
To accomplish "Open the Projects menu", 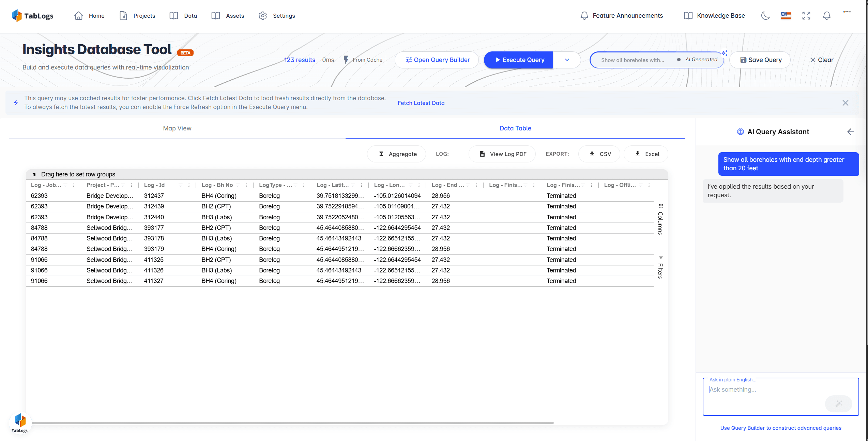I will (137, 16).
